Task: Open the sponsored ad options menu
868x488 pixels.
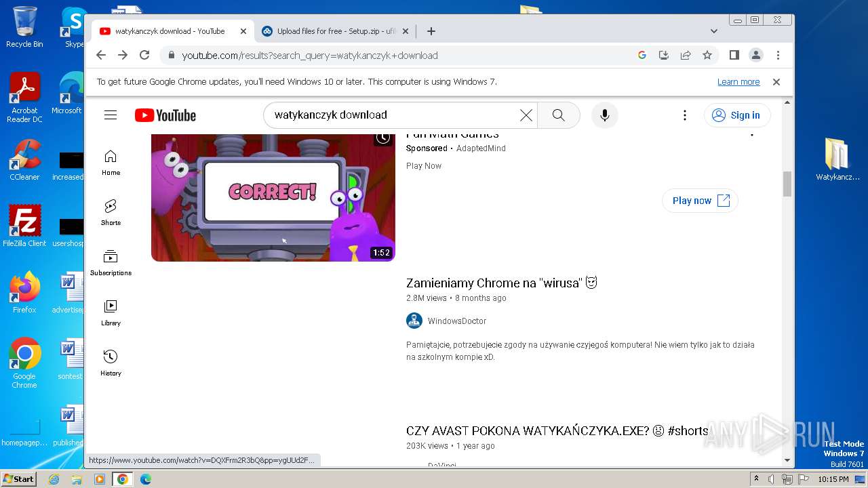Action: 751,134
